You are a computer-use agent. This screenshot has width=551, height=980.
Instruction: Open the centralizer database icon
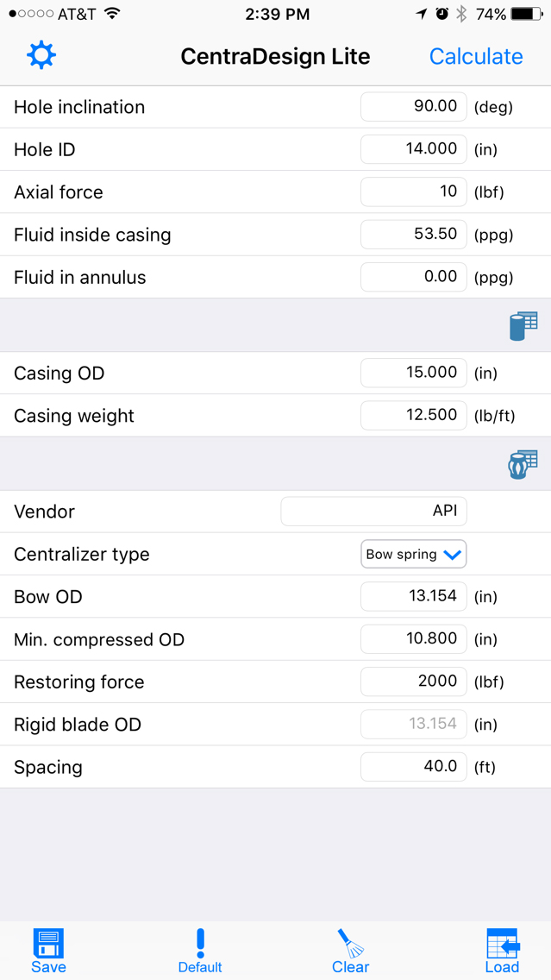coord(523,465)
